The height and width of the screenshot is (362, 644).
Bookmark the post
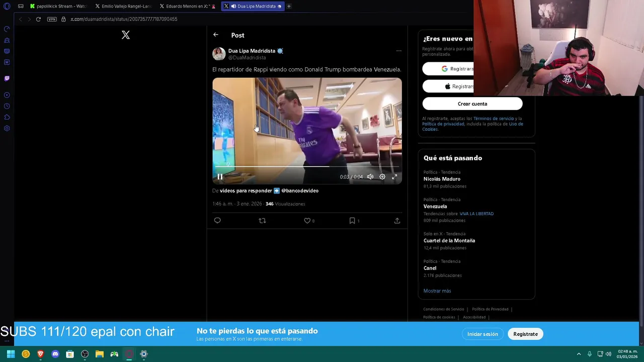click(x=352, y=220)
